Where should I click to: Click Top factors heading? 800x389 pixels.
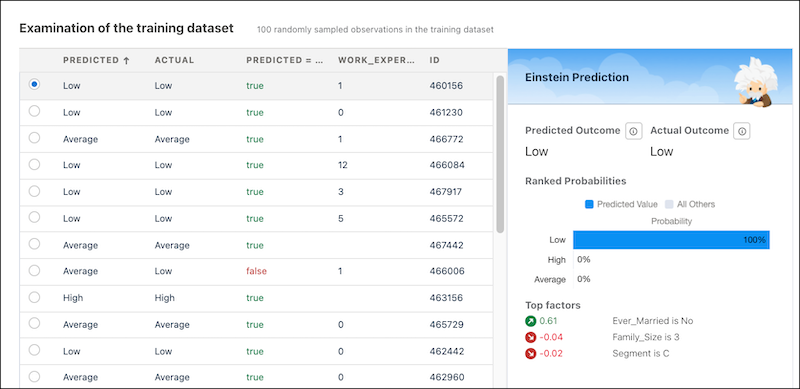click(553, 305)
